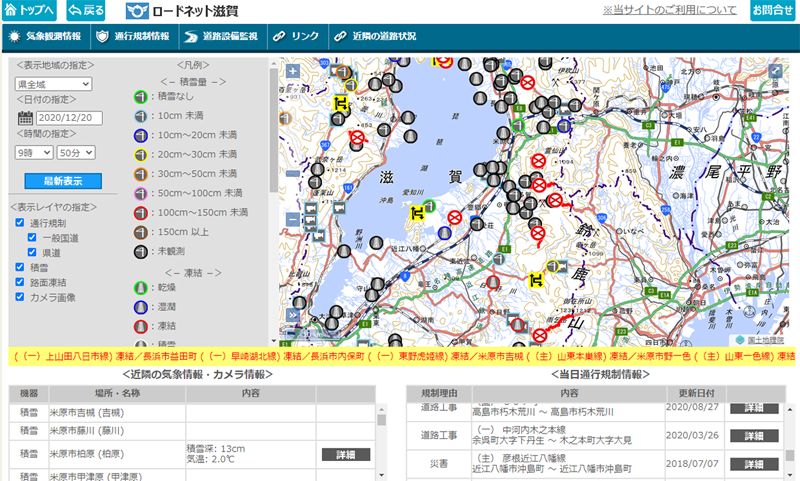800x481 pixels.
Task: Open 当サイトのご利用について link
Action: point(668,10)
